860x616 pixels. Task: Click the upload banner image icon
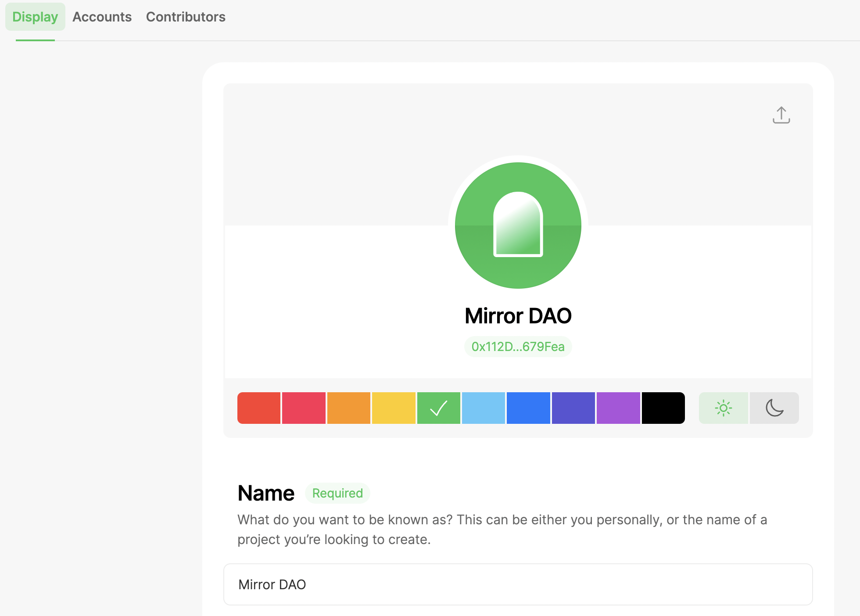coord(781,115)
